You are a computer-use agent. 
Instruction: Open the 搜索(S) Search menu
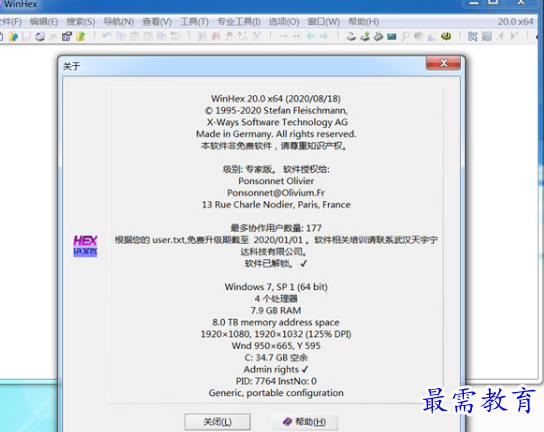click(80, 22)
